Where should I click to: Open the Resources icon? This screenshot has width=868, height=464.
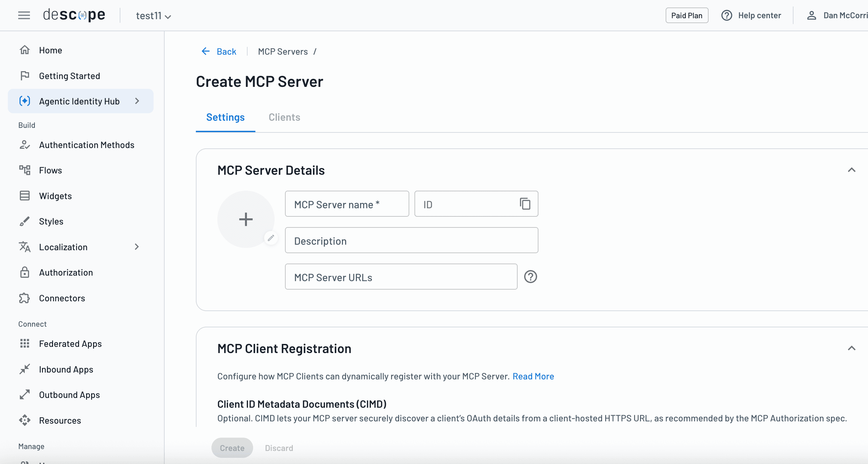pos(25,420)
